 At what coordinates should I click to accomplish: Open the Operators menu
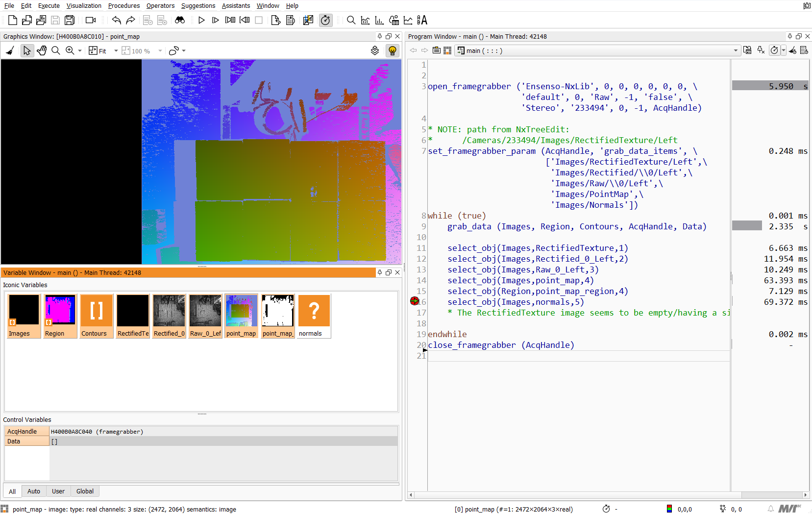coord(160,5)
